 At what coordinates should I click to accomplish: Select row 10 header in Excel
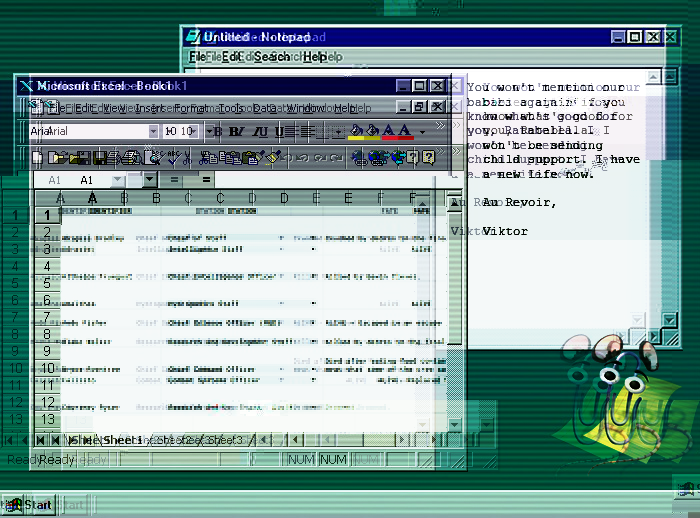(x=48, y=368)
